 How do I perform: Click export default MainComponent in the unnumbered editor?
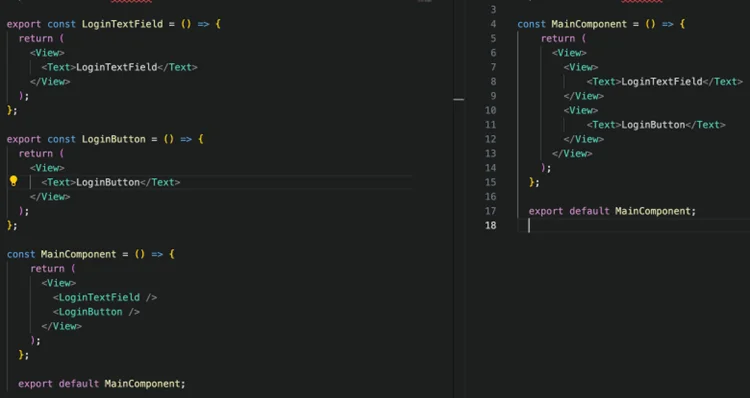[x=101, y=384]
